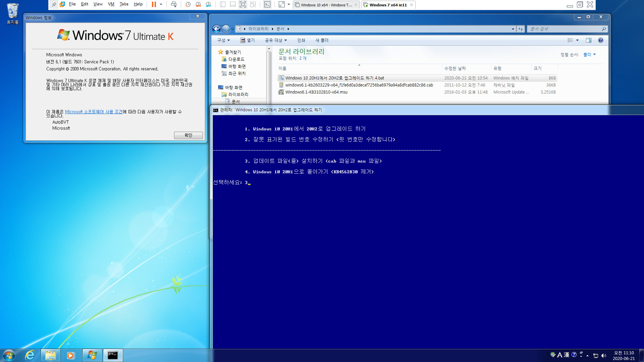Switch to the Windows 7 x64 ie11 tab
The image size is (644, 362).
[x=388, y=5]
